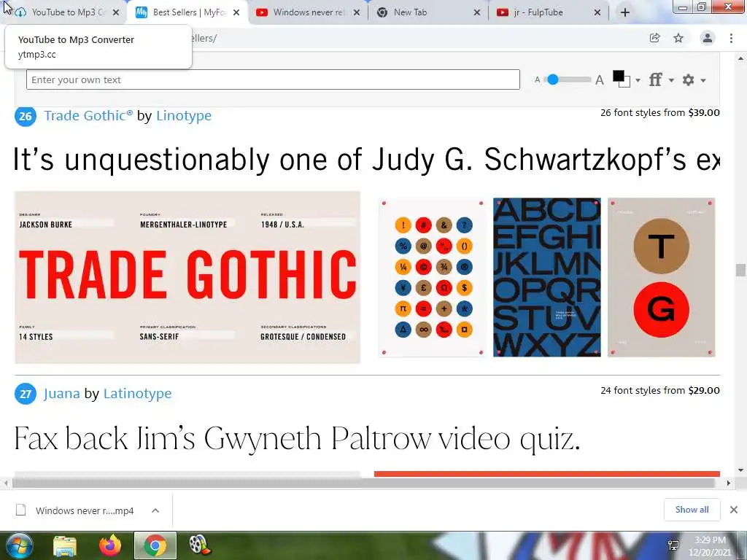Viewport: 747px width, 560px height.
Task: Expand the download item options chevron
Action: click(x=155, y=510)
